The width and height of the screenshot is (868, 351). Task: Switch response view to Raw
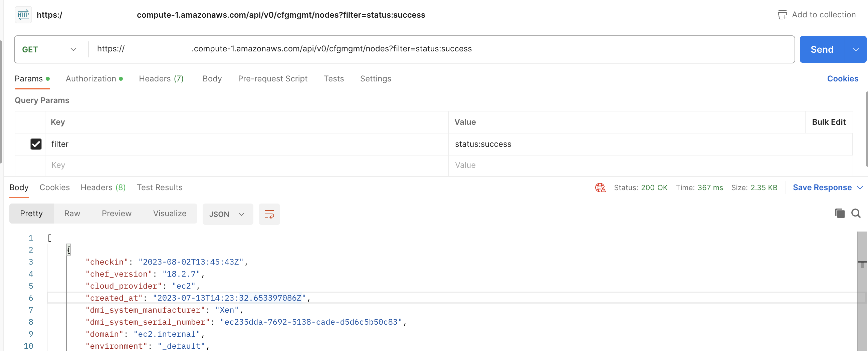(x=72, y=214)
